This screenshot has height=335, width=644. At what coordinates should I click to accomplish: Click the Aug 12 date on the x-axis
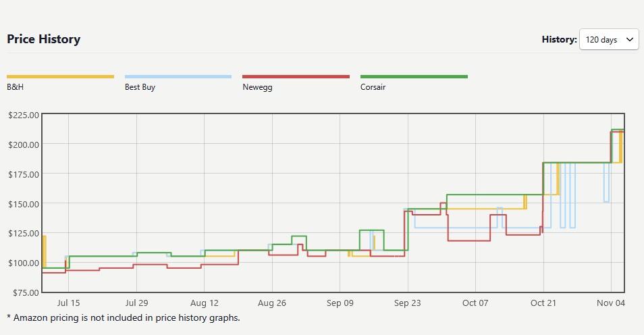(205, 303)
